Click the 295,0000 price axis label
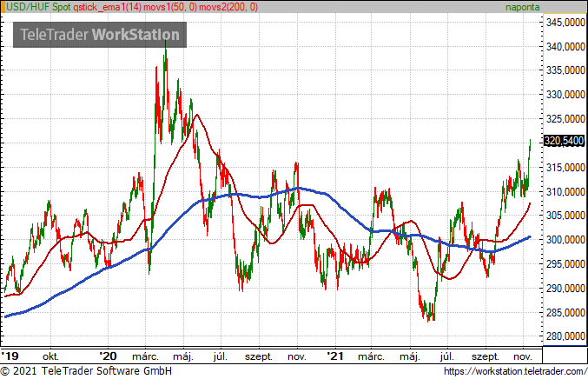This screenshot has width=588, height=379. pyautogui.click(x=566, y=264)
